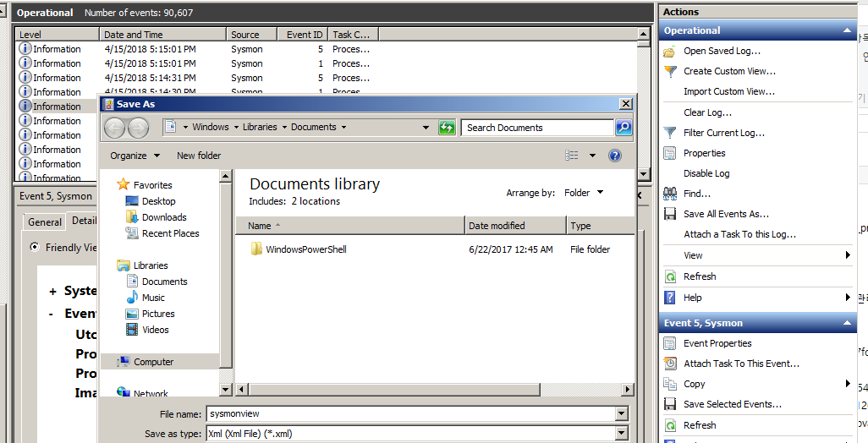868x443 pixels.
Task: Select Videos library
Action: coord(155,330)
